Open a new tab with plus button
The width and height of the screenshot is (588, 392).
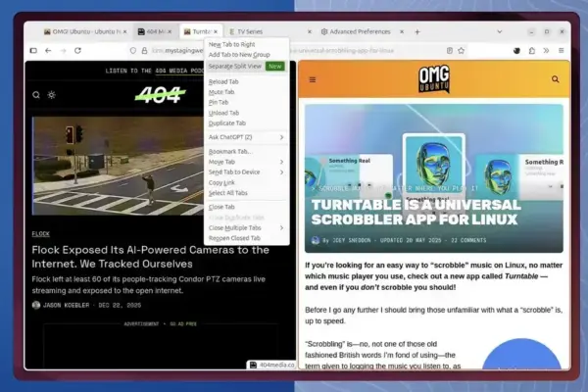pos(417,32)
